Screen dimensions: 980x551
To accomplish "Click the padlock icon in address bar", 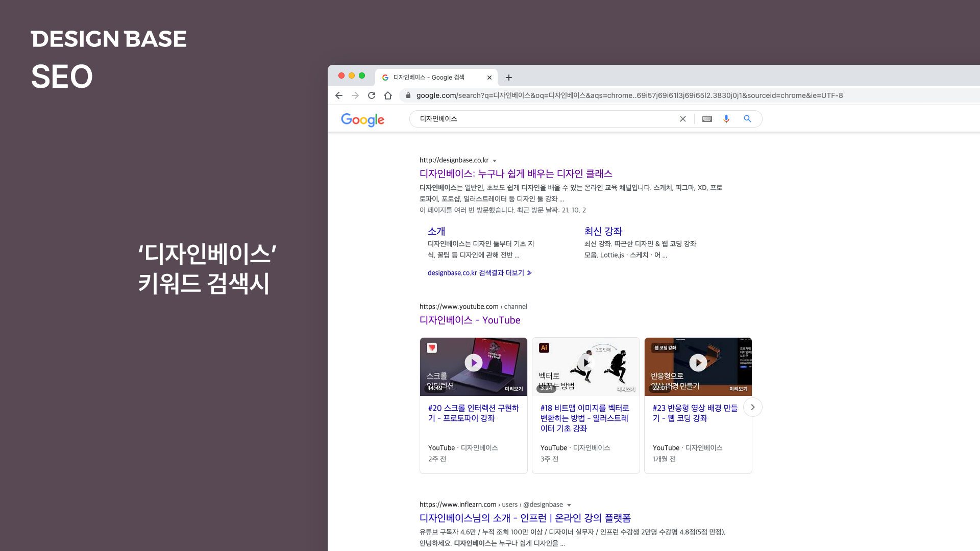I will coord(408,95).
